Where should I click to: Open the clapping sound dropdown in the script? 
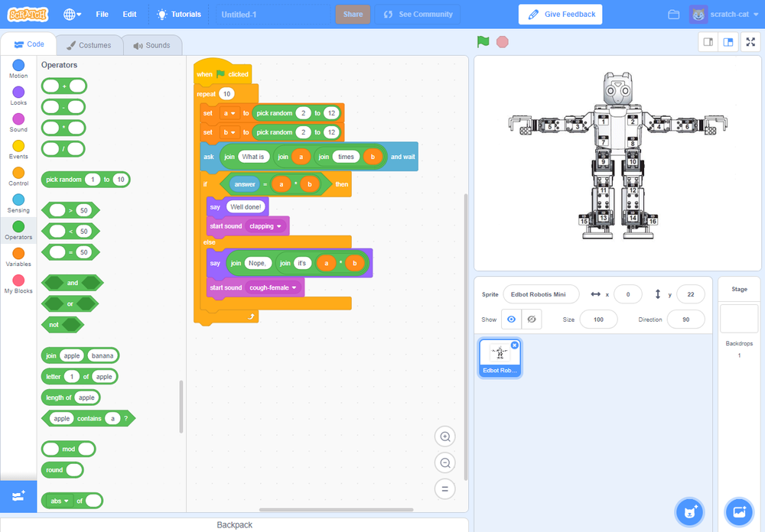point(265,226)
